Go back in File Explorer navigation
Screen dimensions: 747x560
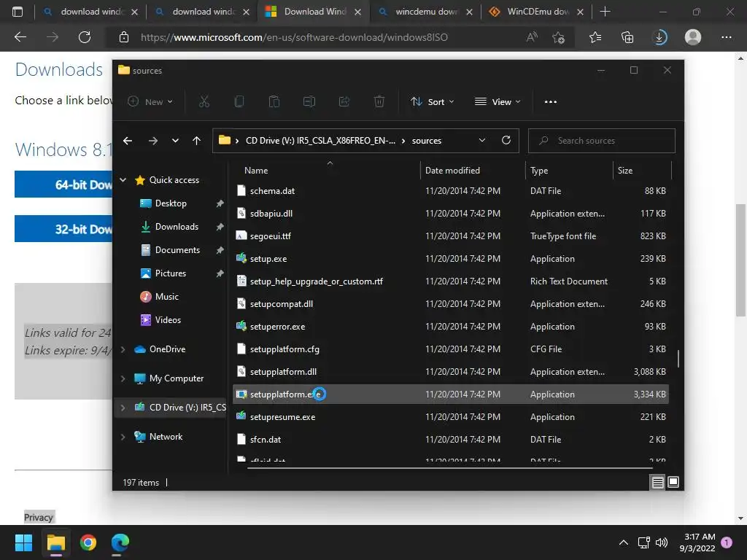click(128, 141)
